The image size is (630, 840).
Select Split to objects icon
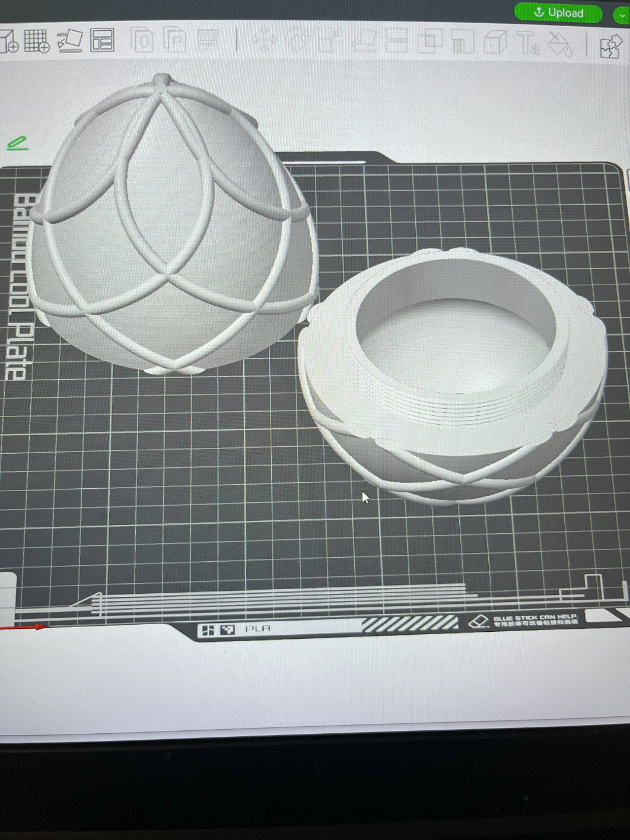point(142,40)
